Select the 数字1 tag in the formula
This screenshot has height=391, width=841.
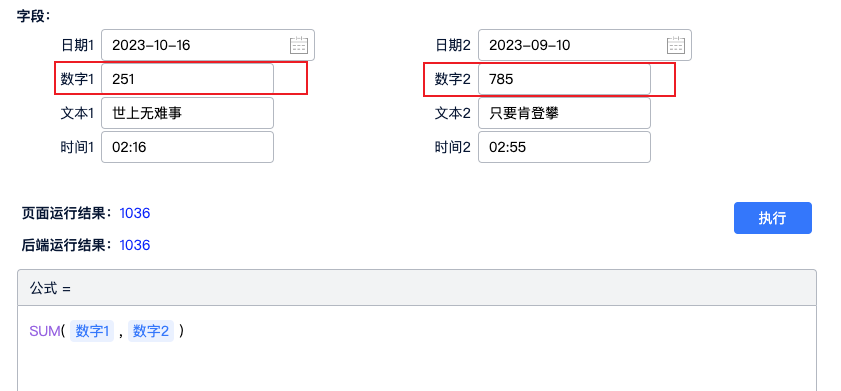click(x=92, y=331)
